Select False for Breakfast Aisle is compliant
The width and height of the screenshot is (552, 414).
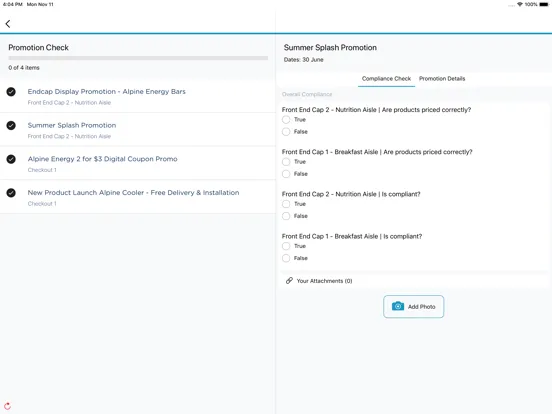286,258
